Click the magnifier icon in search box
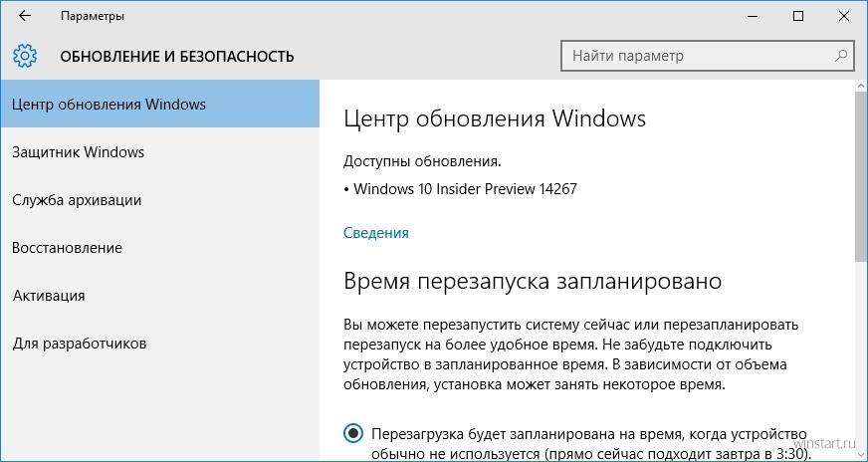Image resolution: width=868 pixels, height=462 pixels. coord(840,56)
